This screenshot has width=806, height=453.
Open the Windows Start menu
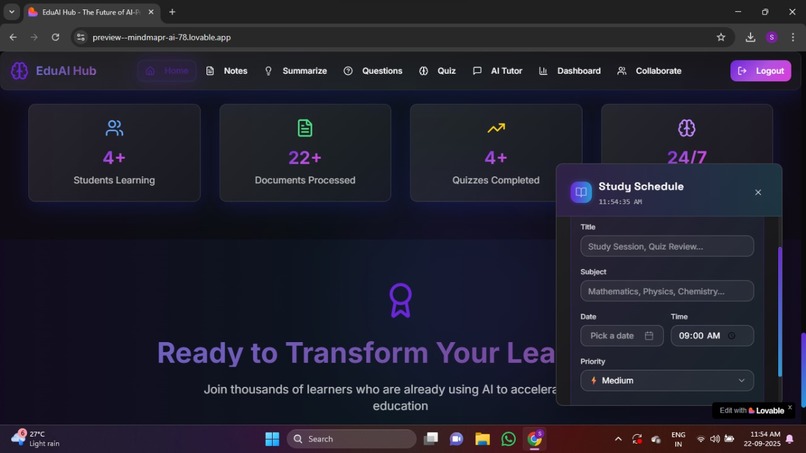(272, 439)
